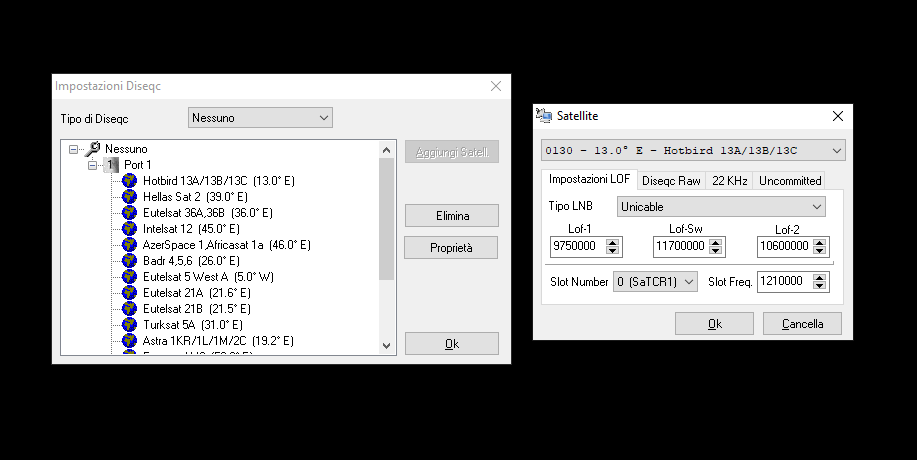Click Ok in Impostazioni Diseqc dialog
917x460 pixels.
[452, 344]
